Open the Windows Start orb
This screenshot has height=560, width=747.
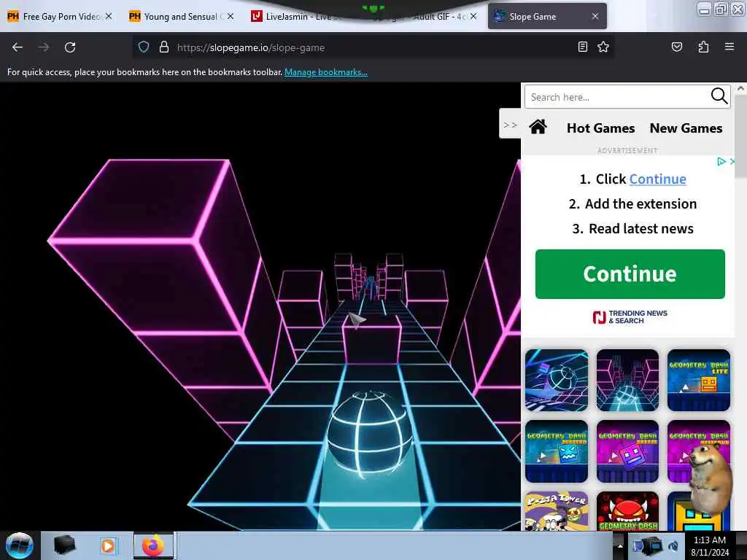pos(19,545)
